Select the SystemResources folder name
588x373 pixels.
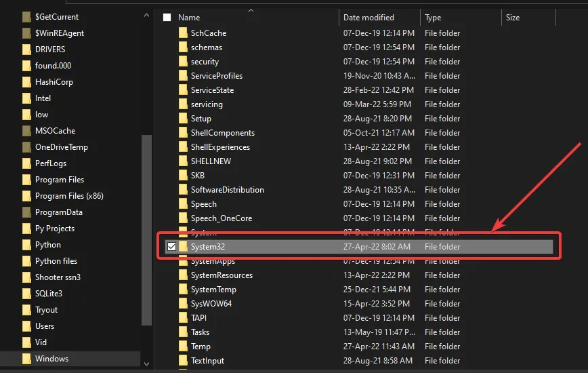pyautogui.click(x=222, y=275)
